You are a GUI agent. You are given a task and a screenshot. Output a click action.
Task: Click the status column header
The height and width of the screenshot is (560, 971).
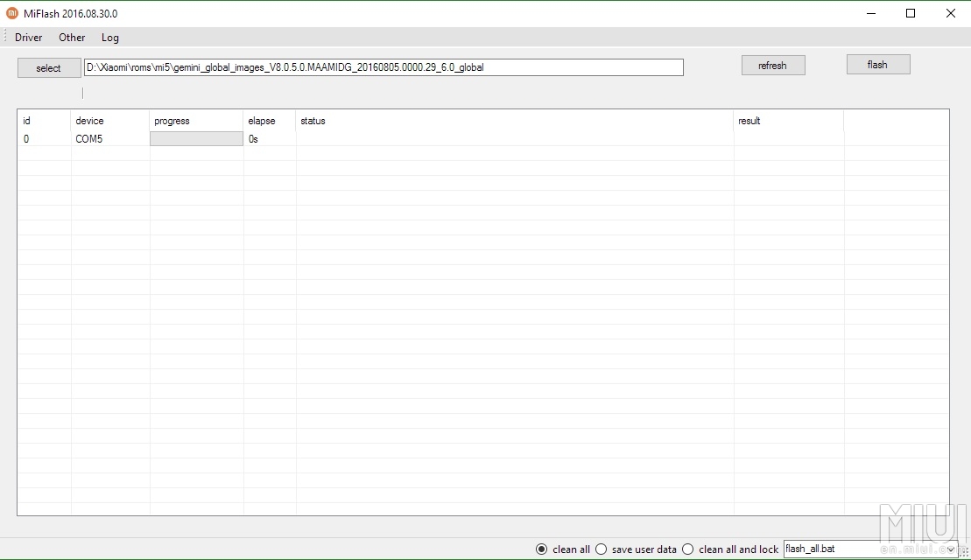(313, 121)
